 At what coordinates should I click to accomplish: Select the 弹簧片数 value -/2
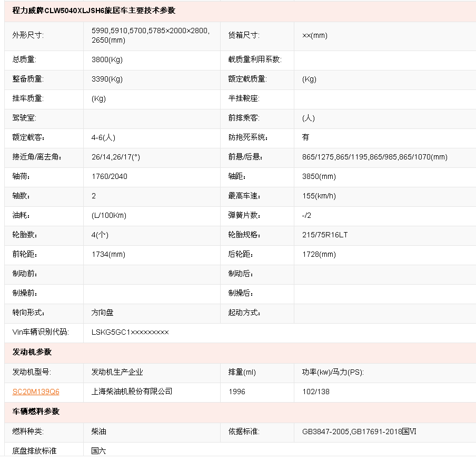point(306,215)
